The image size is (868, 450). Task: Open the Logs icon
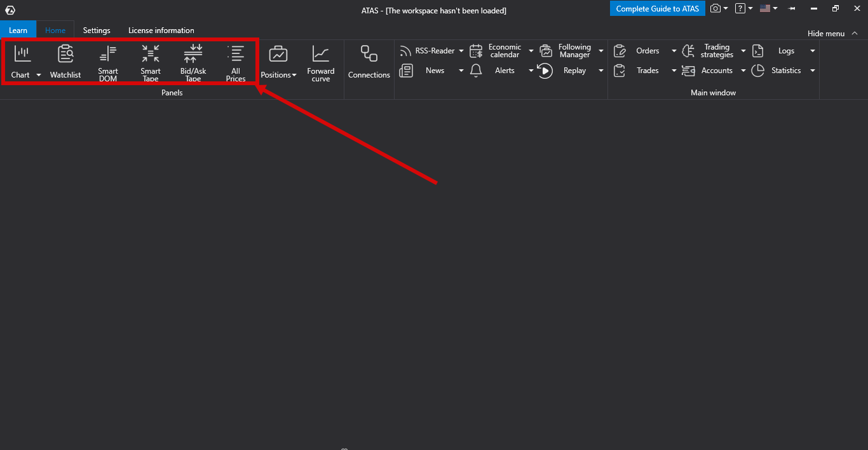point(757,51)
